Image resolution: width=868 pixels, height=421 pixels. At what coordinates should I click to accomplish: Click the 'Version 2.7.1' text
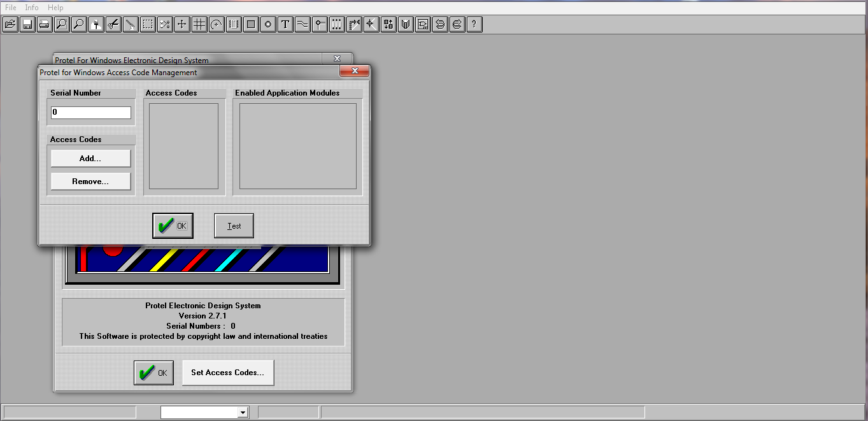tap(203, 316)
